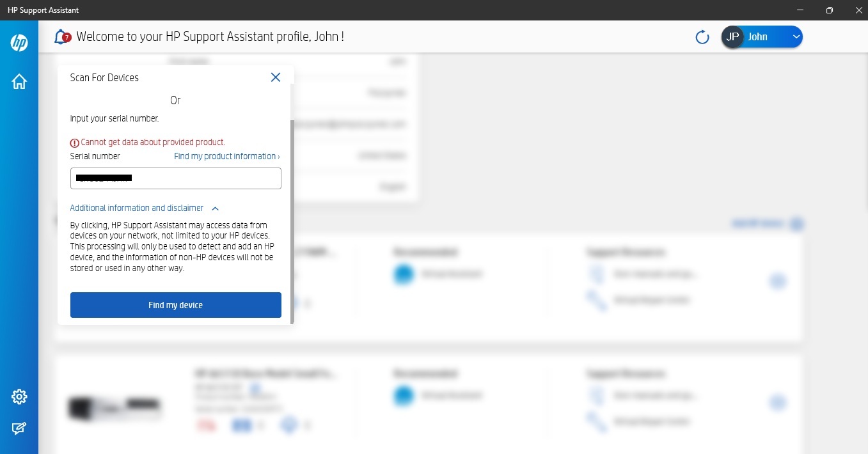Click the Scan For Devices heading
The image size is (868, 454).
[x=104, y=77]
